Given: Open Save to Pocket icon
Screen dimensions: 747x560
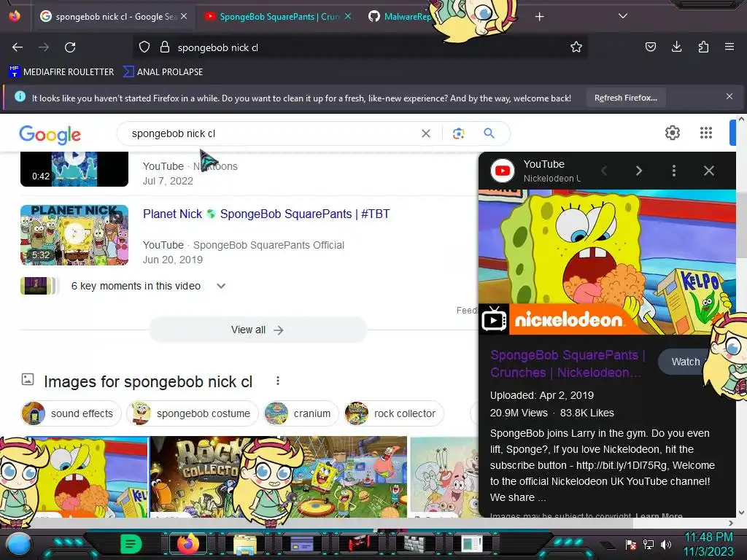Looking at the screenshot, I should (x=650, y=47).
